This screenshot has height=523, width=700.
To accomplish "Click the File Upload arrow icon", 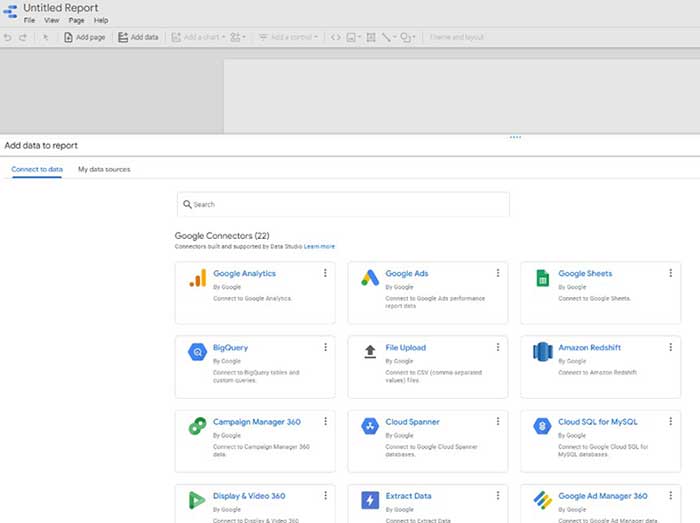I will click(369, 352).
